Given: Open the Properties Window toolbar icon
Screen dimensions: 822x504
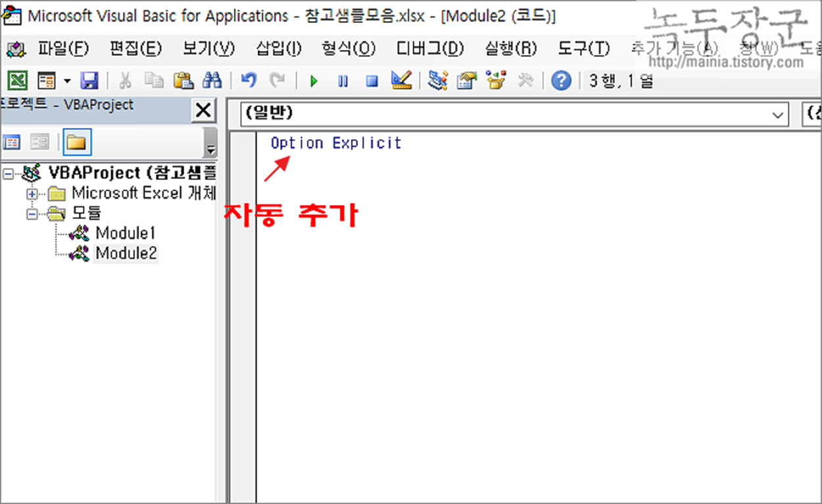Looking at the screenshot, I should [x=466, y=81].
